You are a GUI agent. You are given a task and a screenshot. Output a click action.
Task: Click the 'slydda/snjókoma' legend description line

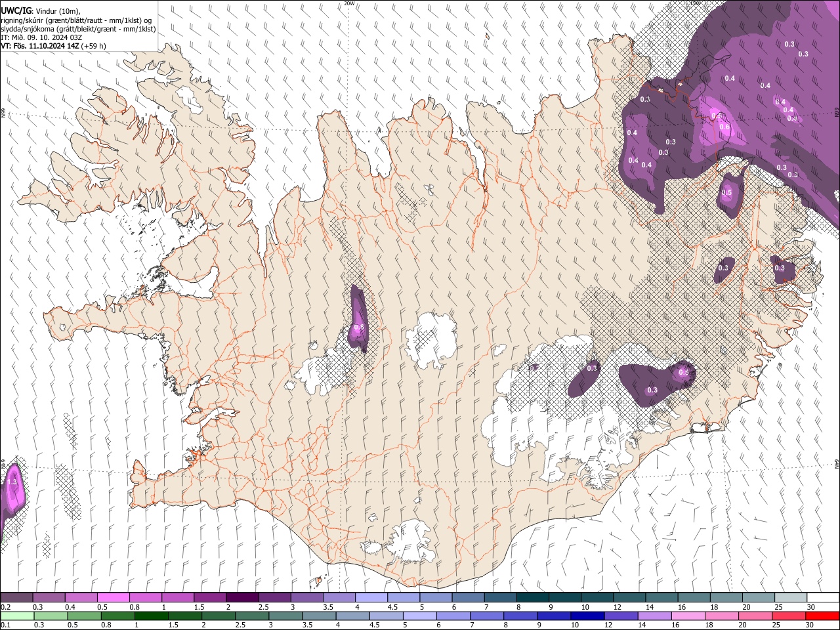78,29
